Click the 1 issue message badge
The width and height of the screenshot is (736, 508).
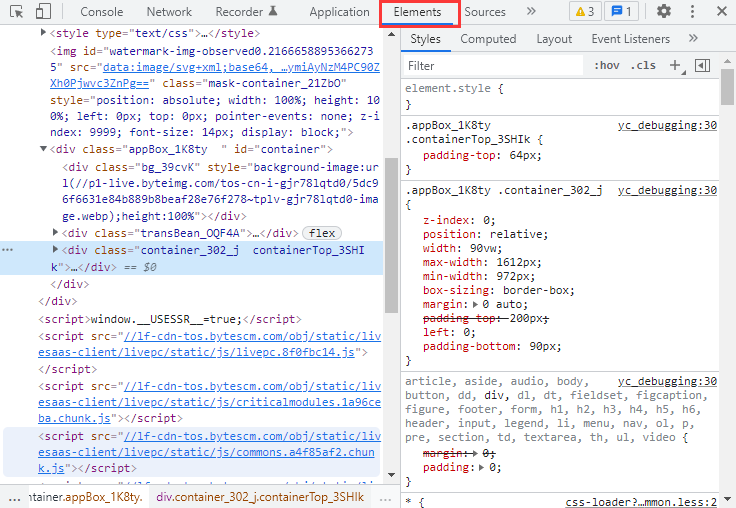pos(621,11)
